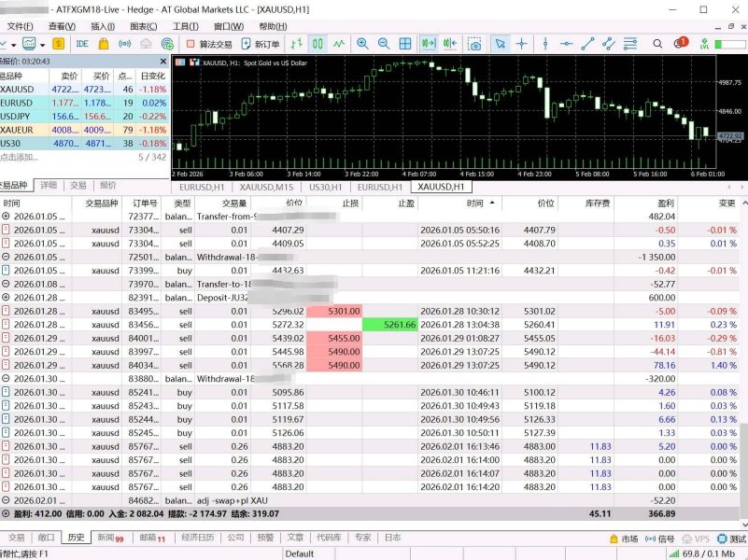Expand the 2026.01.28 Deposit balance row
The height and width of the screenshot is (560, 748).
(7, 297)
